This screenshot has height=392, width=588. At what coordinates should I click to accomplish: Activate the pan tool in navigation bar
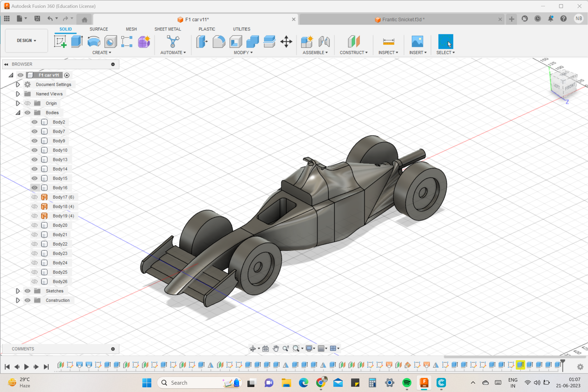pos(276,348)
